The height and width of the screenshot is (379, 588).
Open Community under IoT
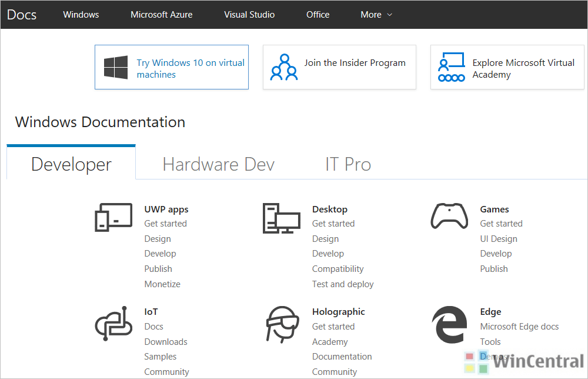tap(166, 372)
